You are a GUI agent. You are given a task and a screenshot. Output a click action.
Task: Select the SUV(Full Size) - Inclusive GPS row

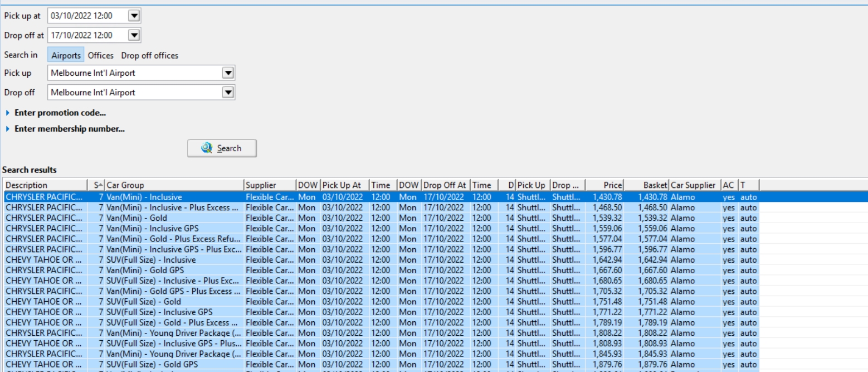pyautogui.click(x=436, y=312)
